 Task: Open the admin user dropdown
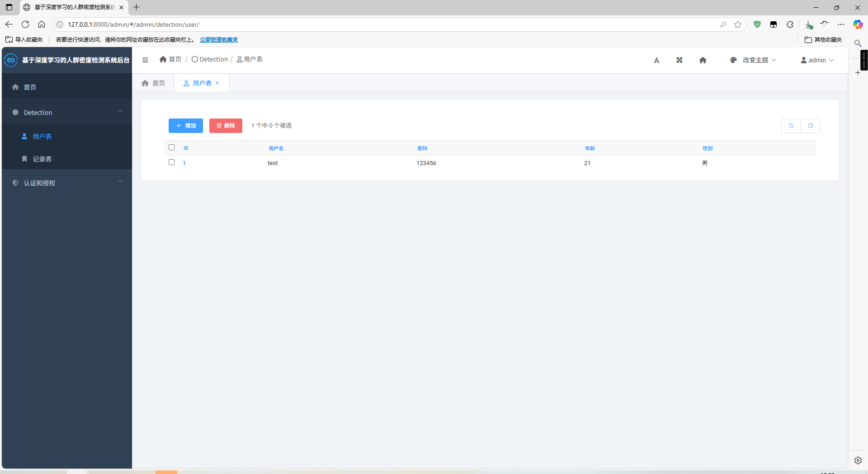pos(817,60)
